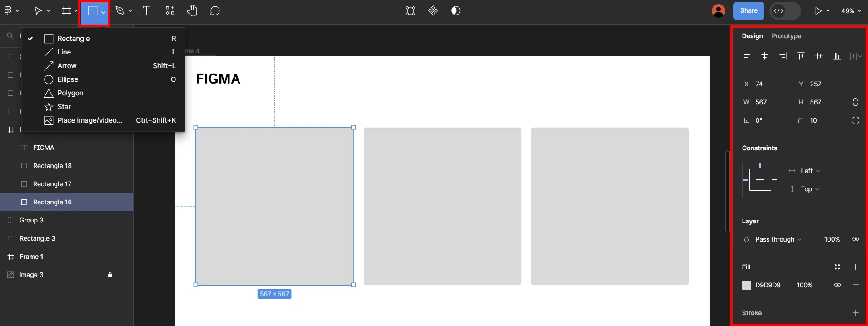Viewport: 868px width, 326px height.
Task: Open Pen tools dropdown arrow
Action: point(130,11)
